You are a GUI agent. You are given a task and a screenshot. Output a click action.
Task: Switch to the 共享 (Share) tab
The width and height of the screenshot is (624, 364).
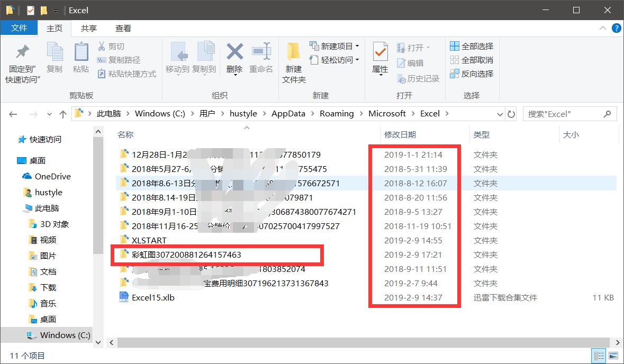click(88, 28)
